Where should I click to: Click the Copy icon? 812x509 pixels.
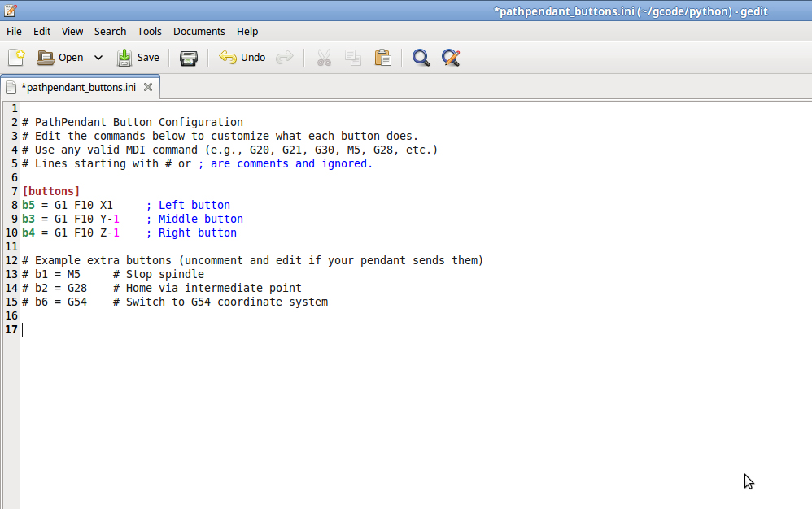353,58
